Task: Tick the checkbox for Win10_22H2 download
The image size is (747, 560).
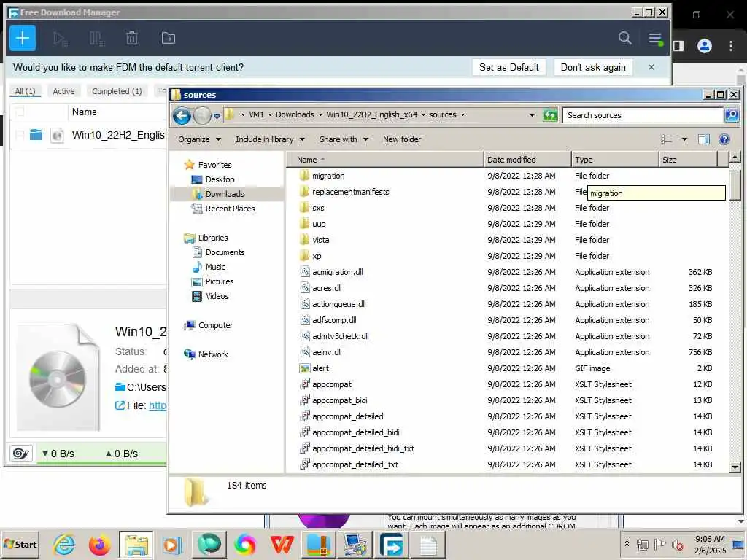Action: [x=20, y=135]
